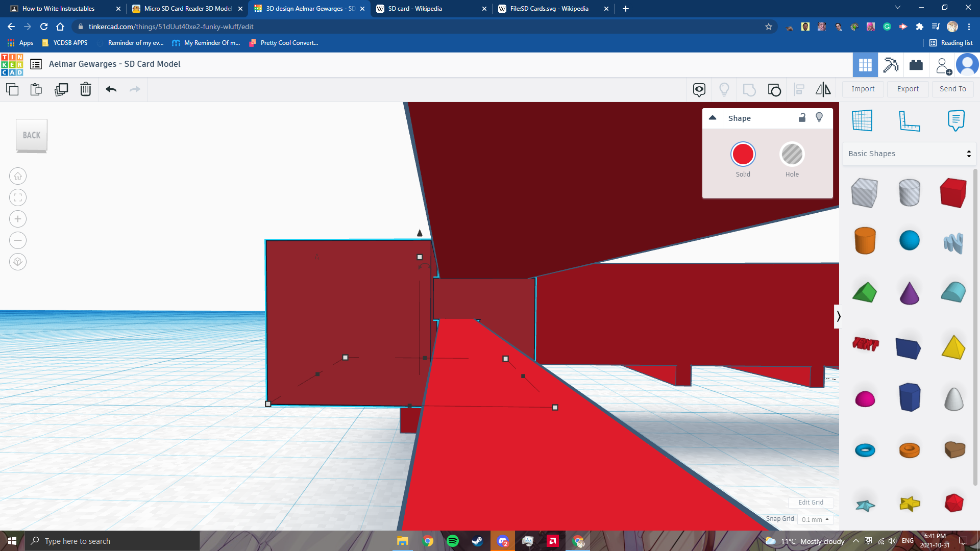Viewport: 980px width, 551px height.
Task: Click the red Solid color swatch
Action: (x=743, y=155)
